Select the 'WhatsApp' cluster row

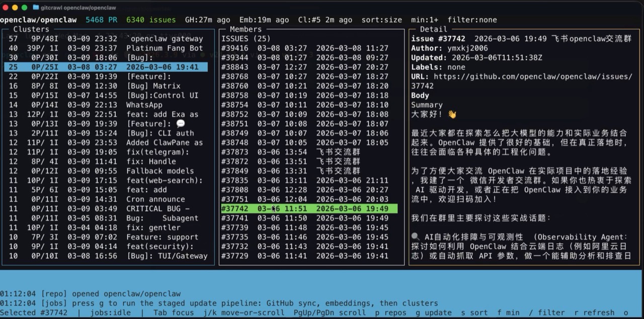coord(106,105)
